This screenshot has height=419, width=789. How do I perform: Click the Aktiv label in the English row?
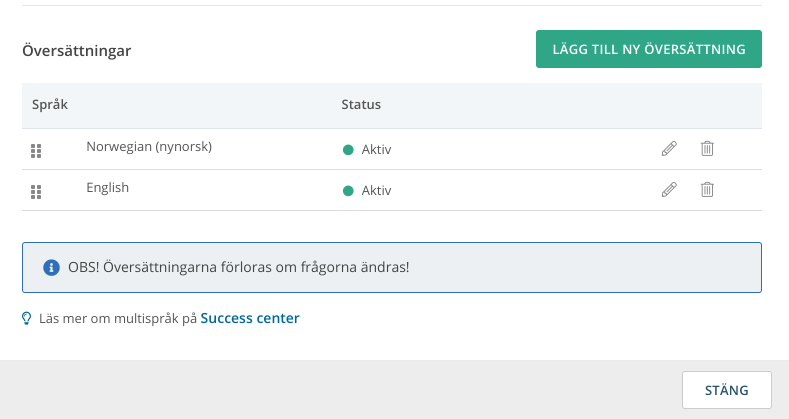[376, 191]
